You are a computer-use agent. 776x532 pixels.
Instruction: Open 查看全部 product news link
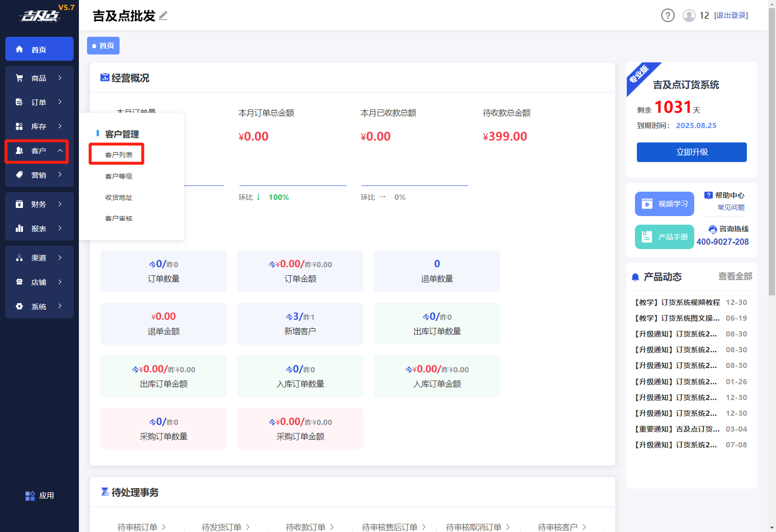735,276
